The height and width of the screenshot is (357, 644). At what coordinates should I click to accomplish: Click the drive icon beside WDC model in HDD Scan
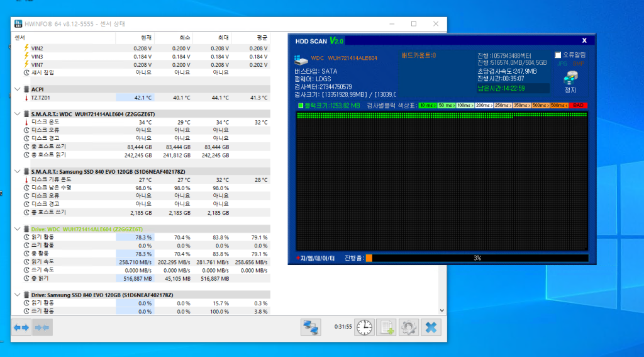coord(301,60)
